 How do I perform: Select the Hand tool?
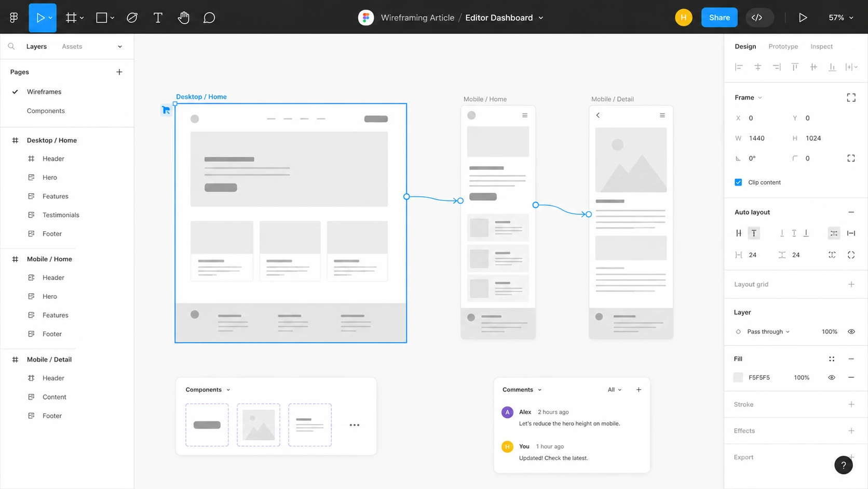(x=183, y=18)
